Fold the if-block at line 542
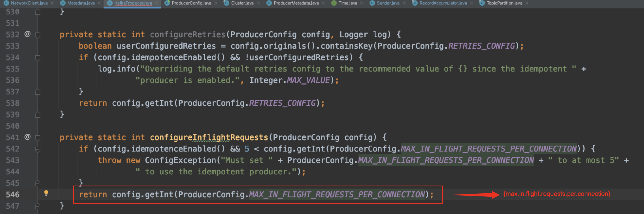644x214 pixels. coord(38,149)
